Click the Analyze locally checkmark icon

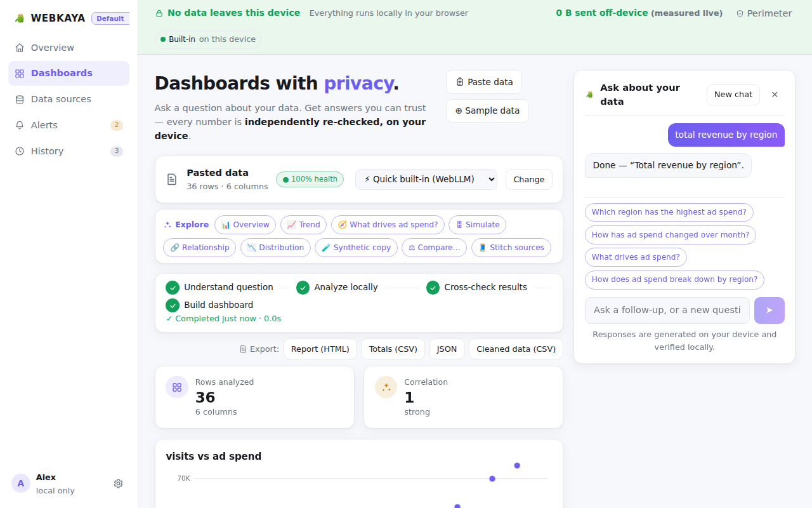[303, 288]
